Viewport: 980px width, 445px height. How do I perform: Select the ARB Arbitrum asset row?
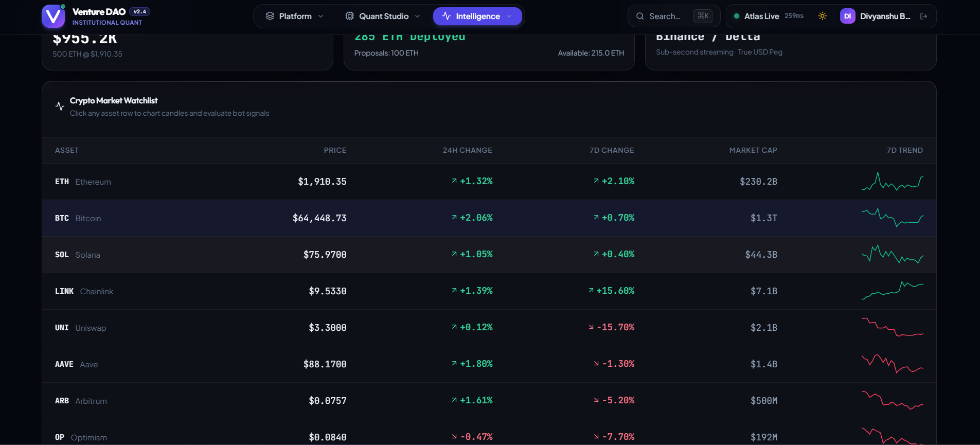pyautogui.click(x=489, y=401)
